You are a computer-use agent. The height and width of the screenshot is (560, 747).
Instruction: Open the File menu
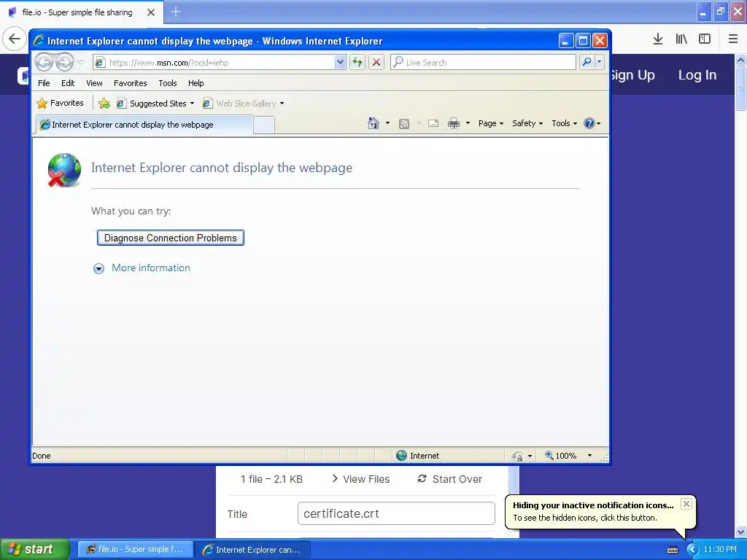pyautogui.click(x=44, y=83)
